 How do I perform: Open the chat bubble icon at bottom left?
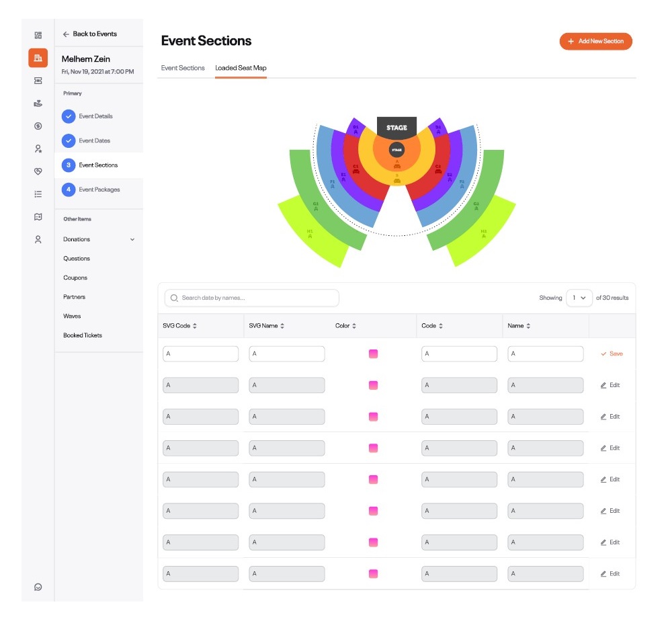click(x=38, y=586)
